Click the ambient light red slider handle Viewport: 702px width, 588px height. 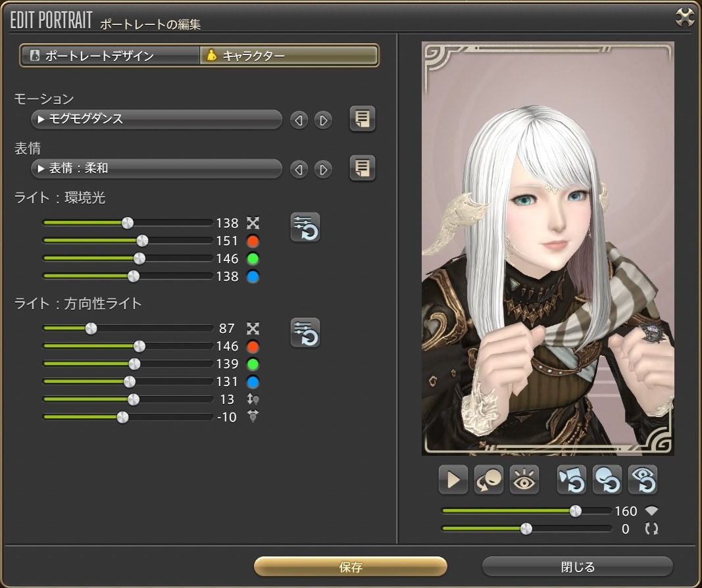coord(141,241)
